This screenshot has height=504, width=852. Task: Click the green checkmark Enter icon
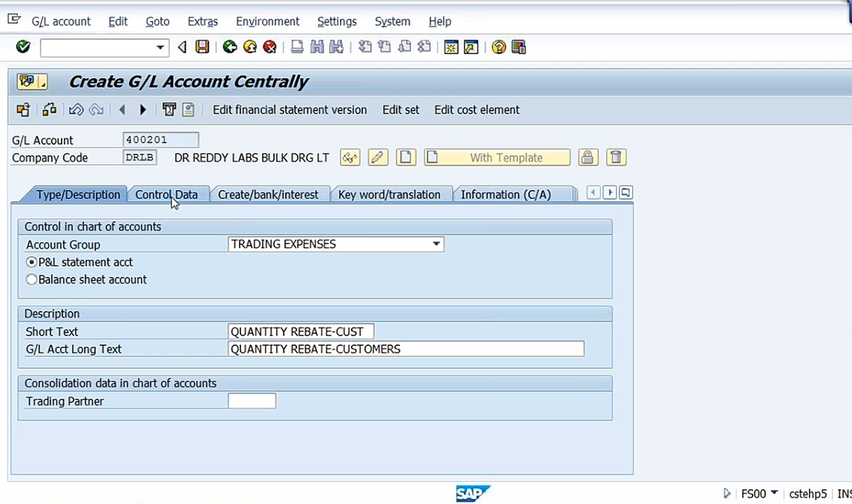tap(23, 47)
